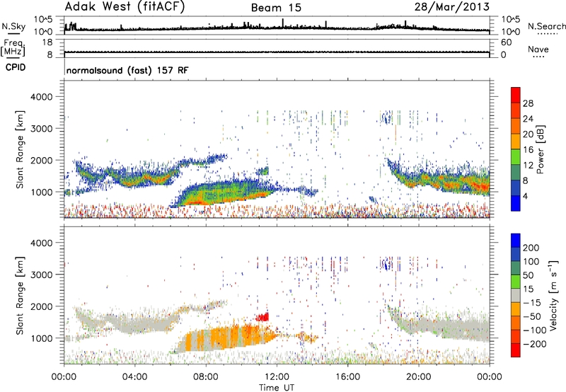
Task: Click "normalsound (fast) 157 RF" text
Action: coord(127,70)
